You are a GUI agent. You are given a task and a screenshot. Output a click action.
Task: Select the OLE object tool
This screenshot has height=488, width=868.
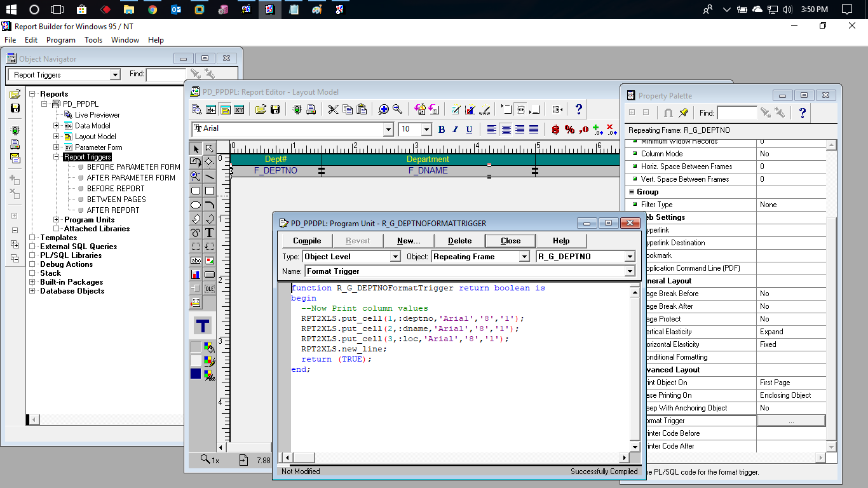[209, 288]
